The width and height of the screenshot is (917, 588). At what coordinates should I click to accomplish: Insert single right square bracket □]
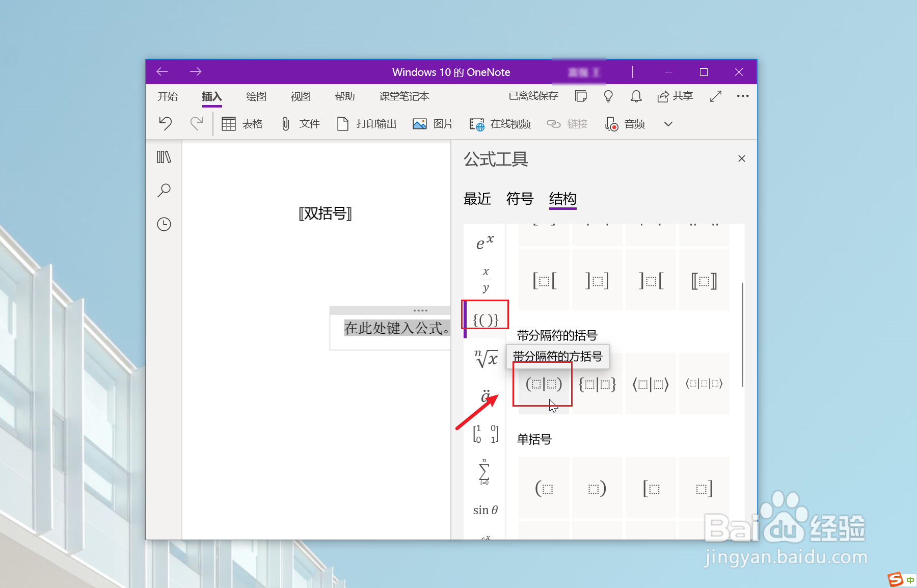[x=704, y=488]
